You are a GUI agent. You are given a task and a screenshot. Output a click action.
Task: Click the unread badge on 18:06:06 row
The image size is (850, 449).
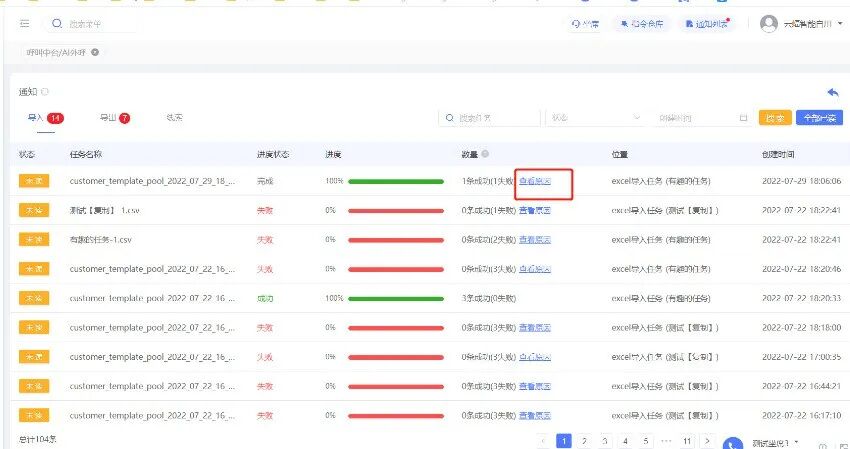point(34,181)
